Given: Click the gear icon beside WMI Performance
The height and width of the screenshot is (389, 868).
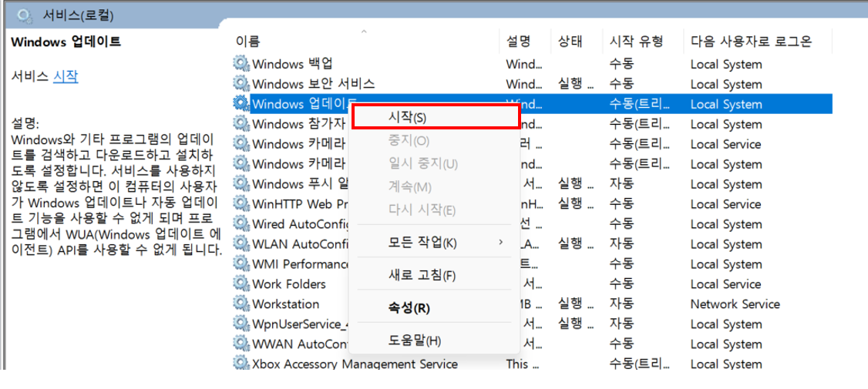Looking at the screenshot, I should [241, 263].
